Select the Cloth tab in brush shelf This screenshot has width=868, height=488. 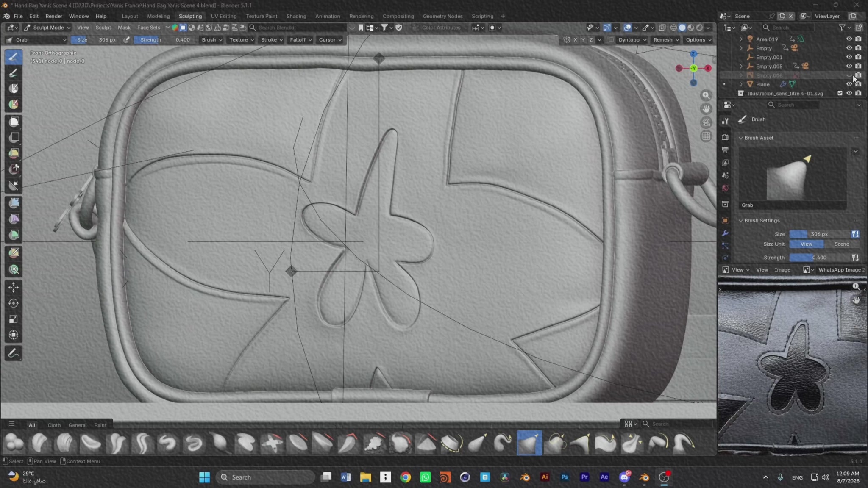point(54,425)
